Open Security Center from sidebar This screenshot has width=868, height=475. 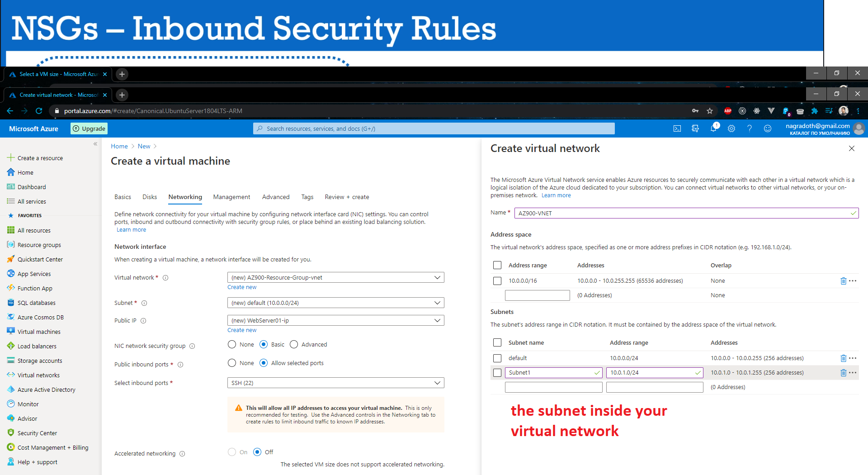37,433
